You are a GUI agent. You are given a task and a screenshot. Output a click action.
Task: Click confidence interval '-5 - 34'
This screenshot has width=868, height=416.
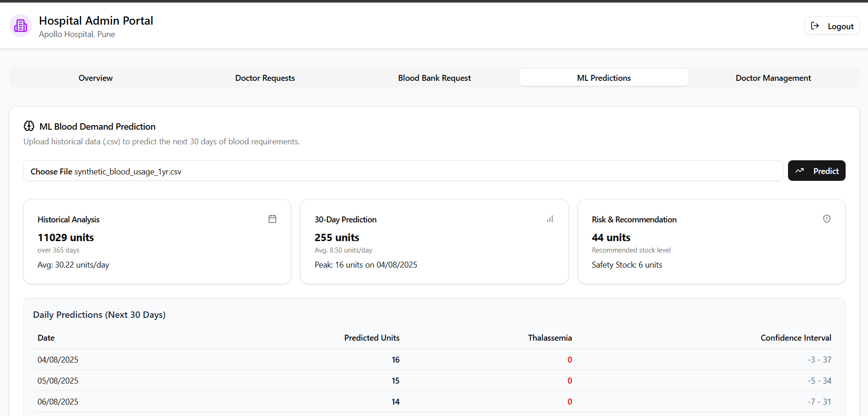tap(820, 381)
